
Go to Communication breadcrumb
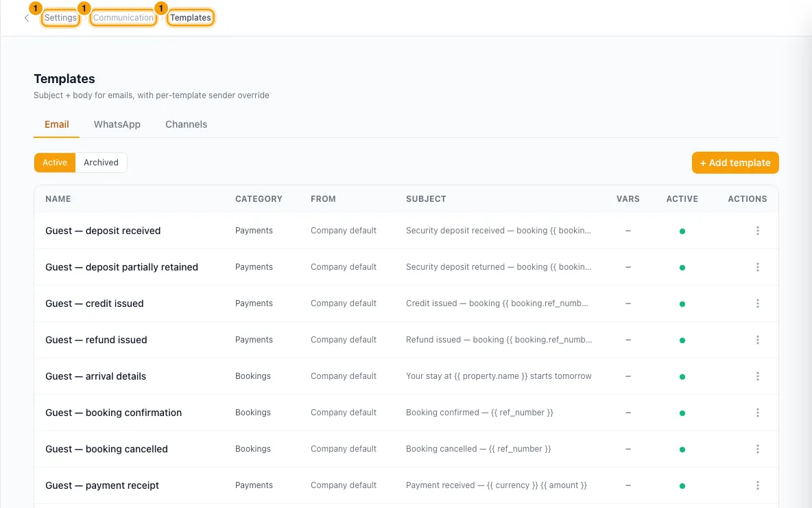[x=123, y=18]
